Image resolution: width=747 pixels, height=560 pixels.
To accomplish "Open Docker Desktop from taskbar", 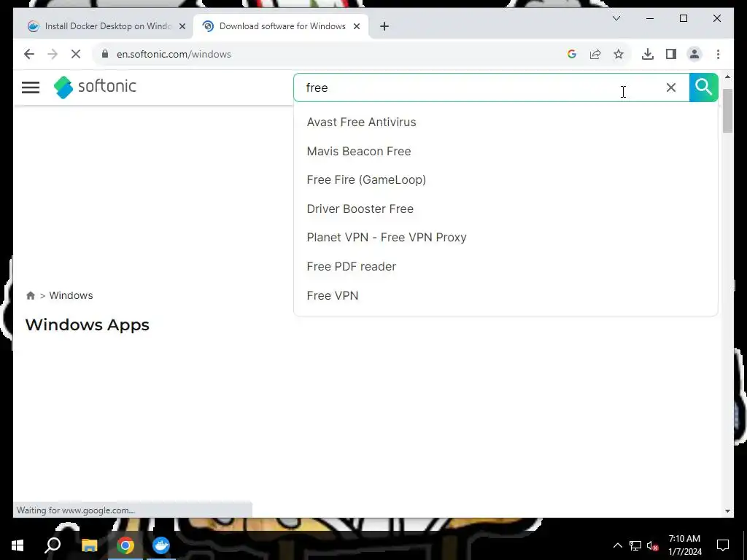I will (161, 545).
